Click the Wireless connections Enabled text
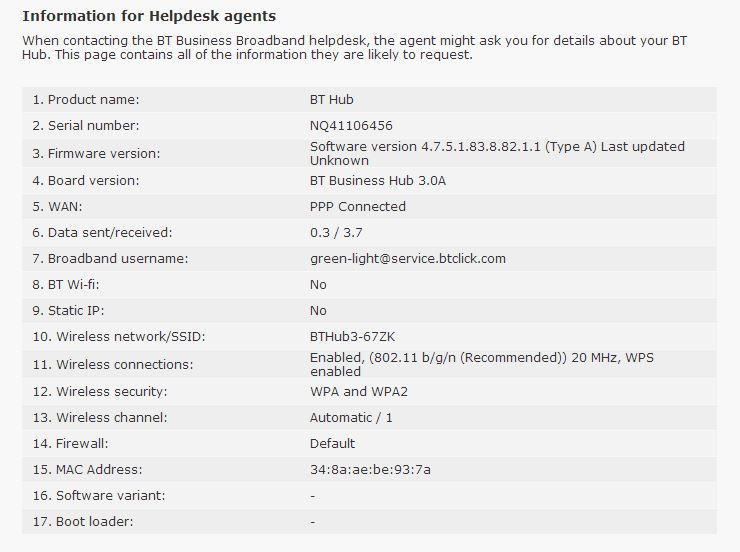This screenshot has height=552, width=740. click(482, 364)
